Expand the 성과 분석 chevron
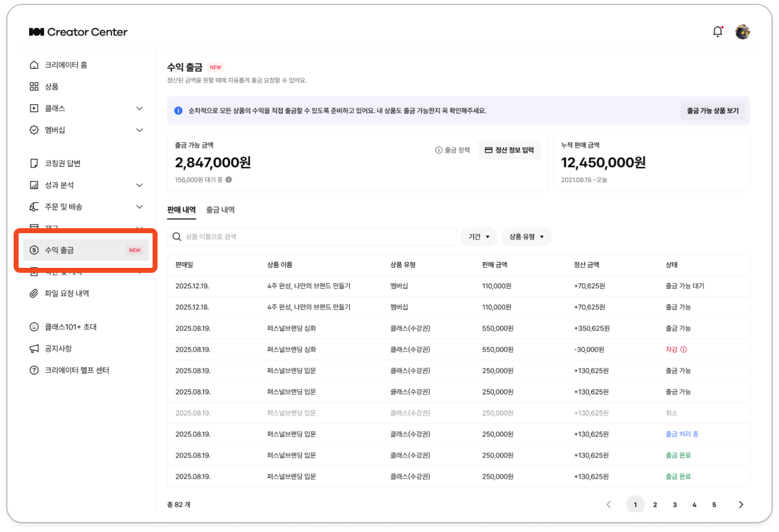Viewport: 779px width, 532px height. [x=140, y=185]
